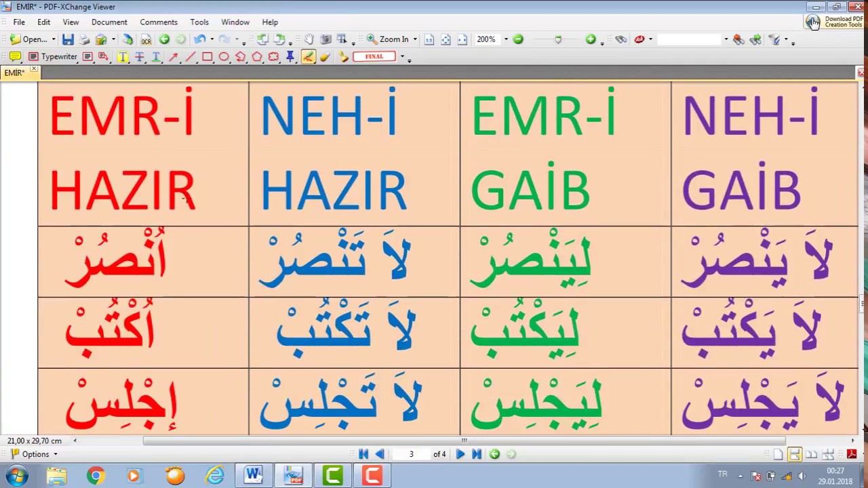This screenshot has width=868, height=488.
Task: Open the Find binoculars tool
Action: coord(621,39)
